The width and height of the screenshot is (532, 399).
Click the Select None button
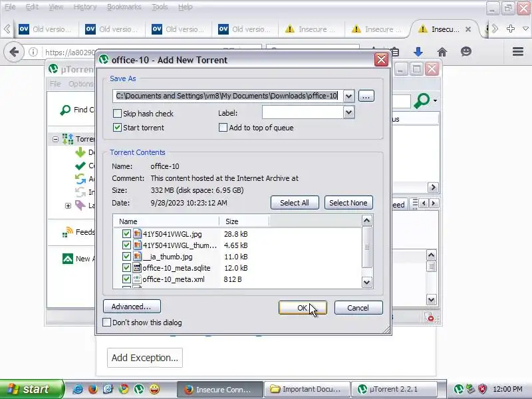pyautogui.click(x=348, y=203)
